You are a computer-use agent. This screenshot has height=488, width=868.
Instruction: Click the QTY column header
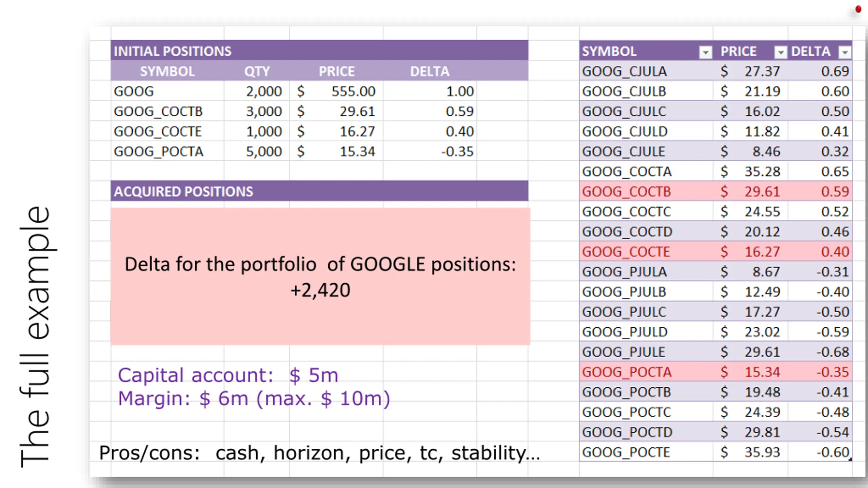tap(257, 71)
